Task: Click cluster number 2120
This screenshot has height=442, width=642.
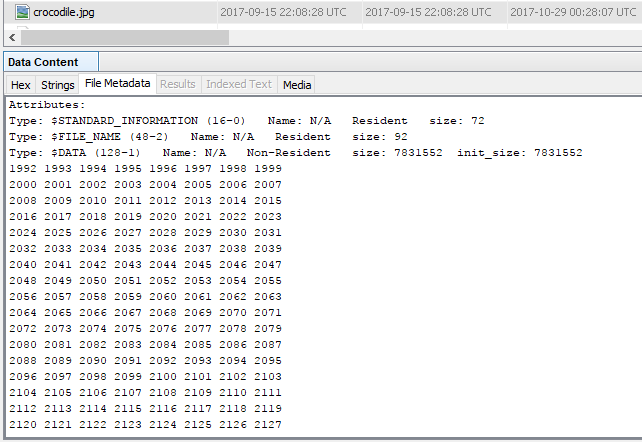Action: 23,424
